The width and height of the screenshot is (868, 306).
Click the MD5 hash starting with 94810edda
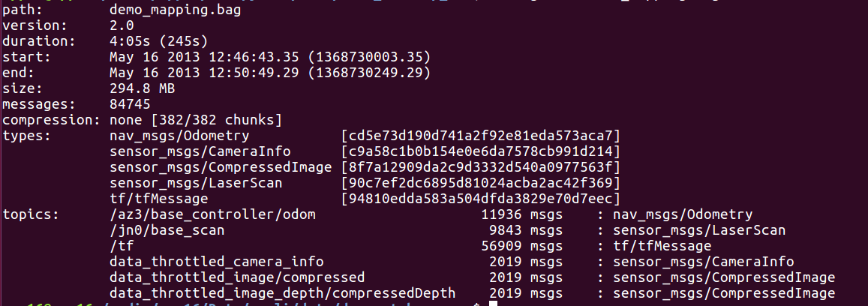(480, 199)
